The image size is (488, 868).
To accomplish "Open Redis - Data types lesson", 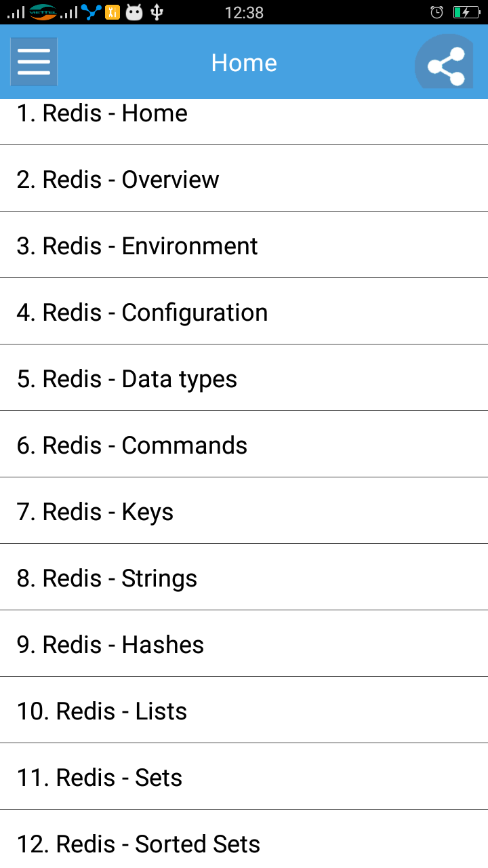I will click(x=244, y=378).
